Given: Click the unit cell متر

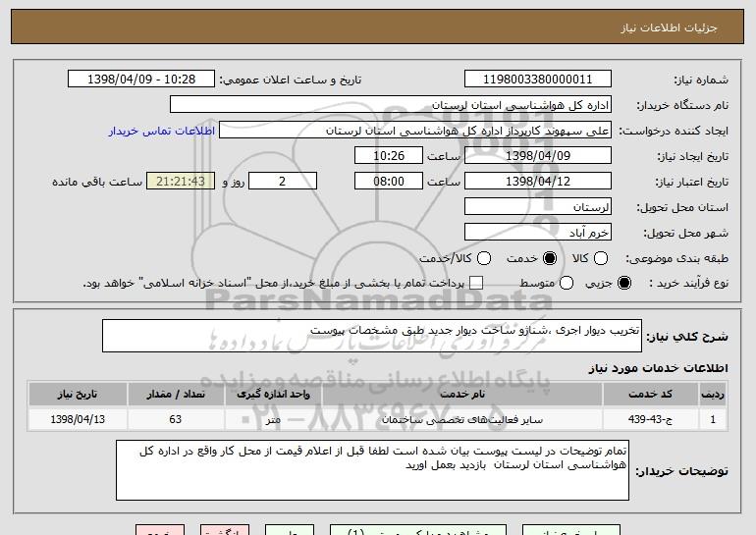Looking at the screenshot, I should (273, 419).
